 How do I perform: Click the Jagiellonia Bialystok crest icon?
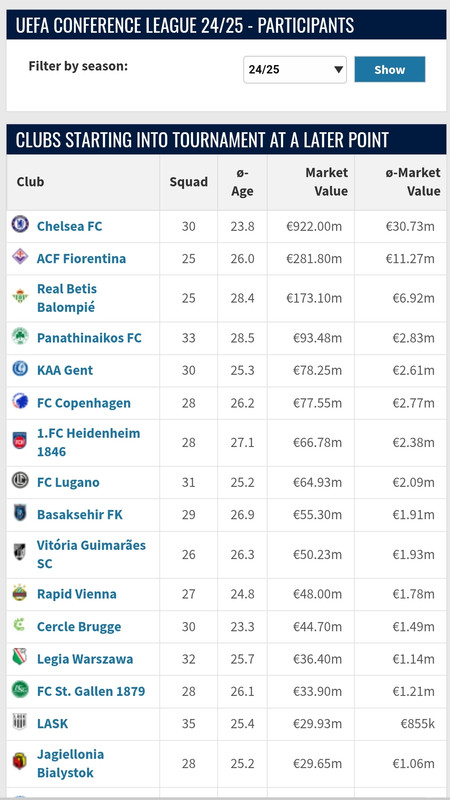(x=19, y=761)
